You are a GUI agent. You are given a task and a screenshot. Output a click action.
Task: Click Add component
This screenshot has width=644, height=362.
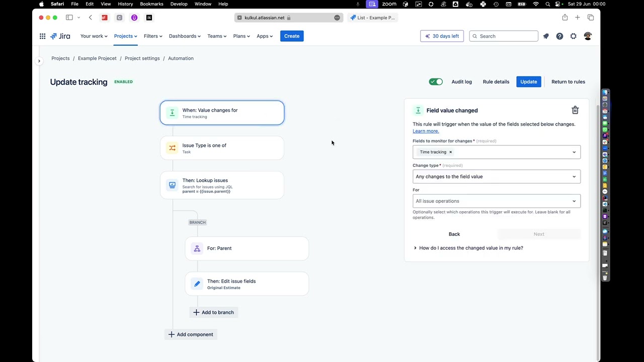(191, 334)
